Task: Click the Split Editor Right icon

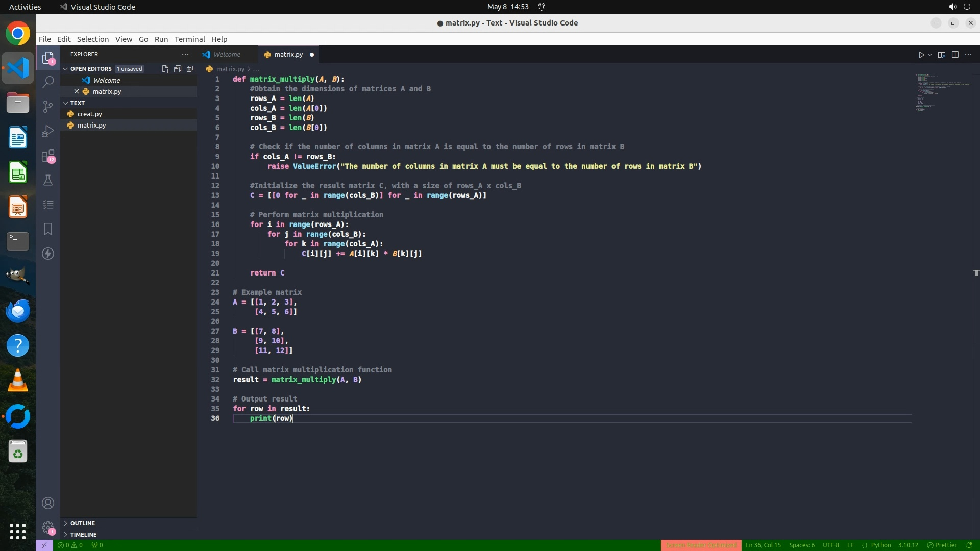Action: [955, 55]
